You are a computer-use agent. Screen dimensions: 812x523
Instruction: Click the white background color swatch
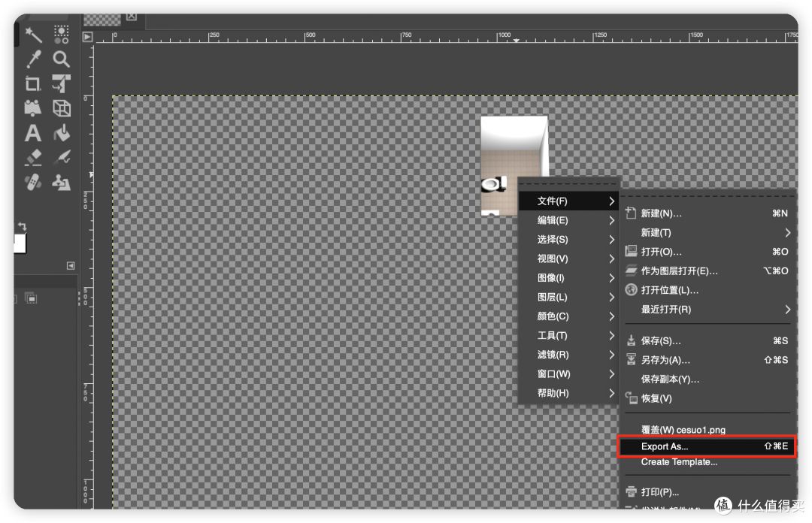(20, 243)
